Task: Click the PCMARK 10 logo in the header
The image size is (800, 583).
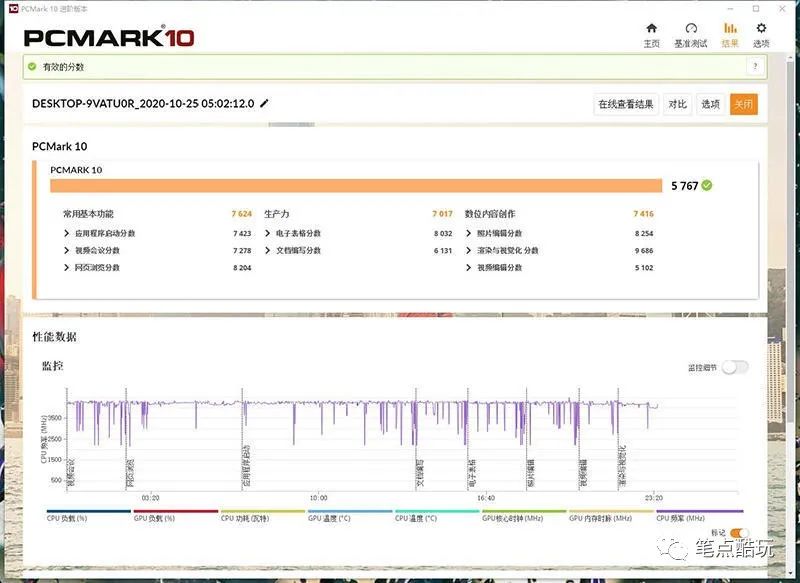Action: pos(109,38)
